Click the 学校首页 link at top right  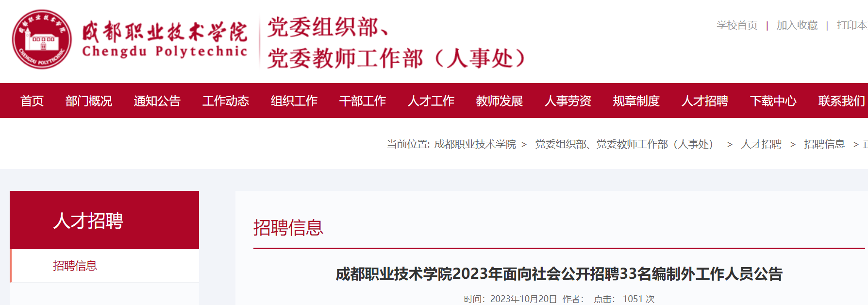737,25
